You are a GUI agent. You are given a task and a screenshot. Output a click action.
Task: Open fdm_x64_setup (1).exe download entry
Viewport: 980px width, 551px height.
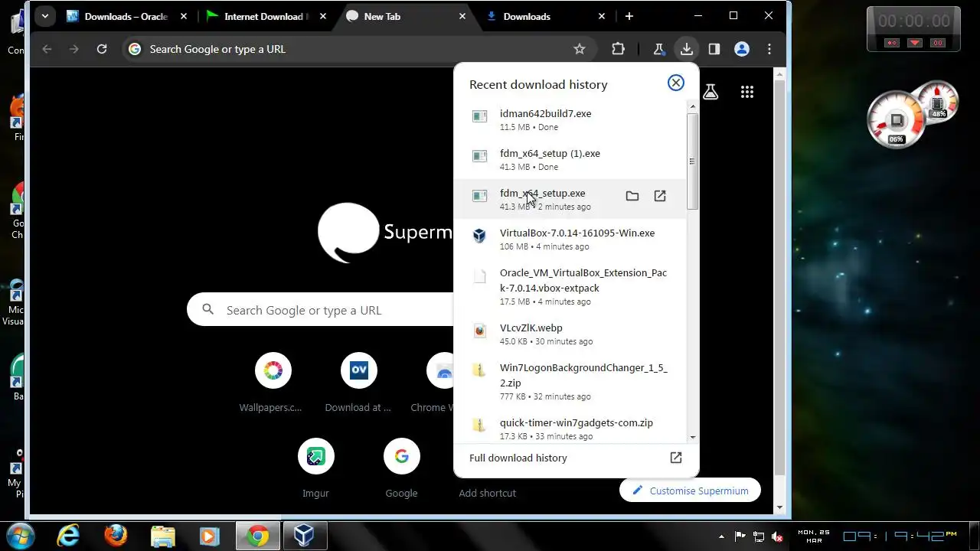(570, 159)
